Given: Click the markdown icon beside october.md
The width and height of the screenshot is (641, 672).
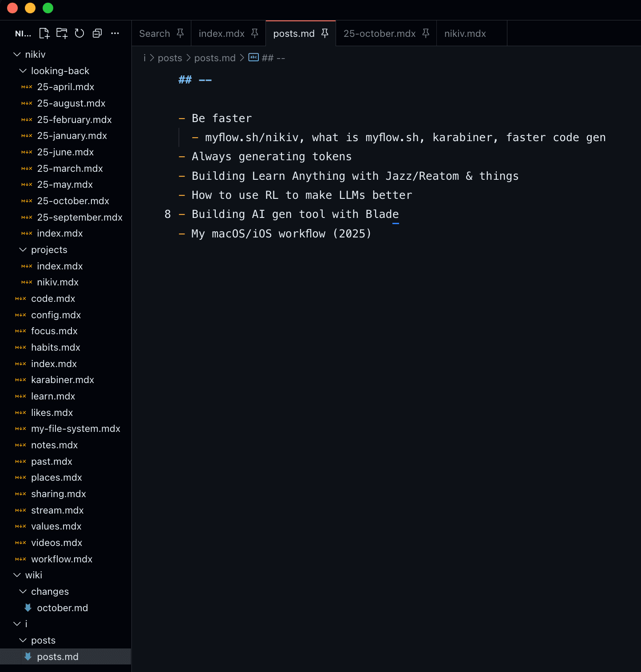Looking at the screenshot, I should [x=28, y=608].
